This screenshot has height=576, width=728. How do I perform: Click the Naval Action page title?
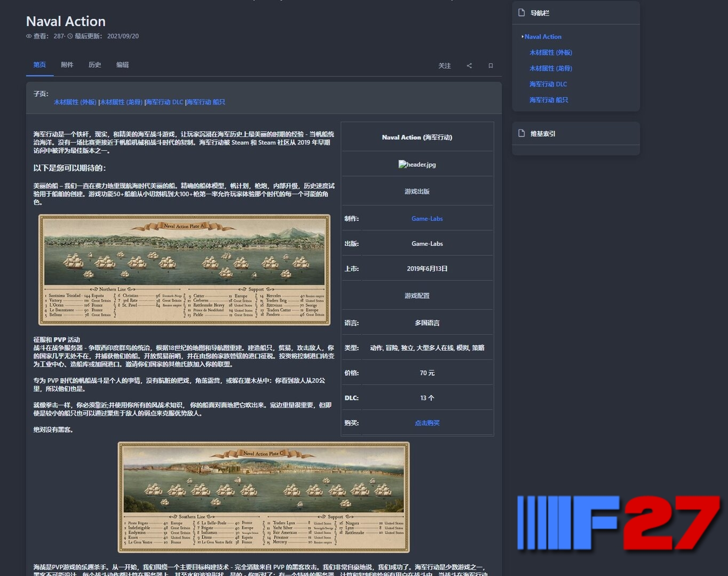[66, 21]
